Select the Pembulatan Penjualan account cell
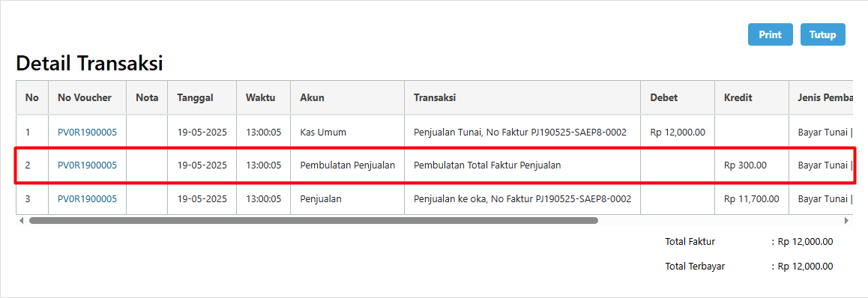 [x=348, y=165]
